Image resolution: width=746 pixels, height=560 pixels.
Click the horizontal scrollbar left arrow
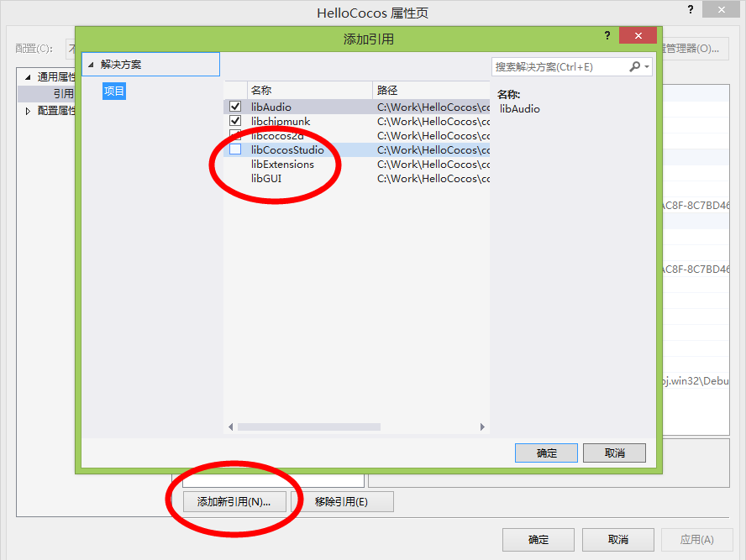point(231,427)
